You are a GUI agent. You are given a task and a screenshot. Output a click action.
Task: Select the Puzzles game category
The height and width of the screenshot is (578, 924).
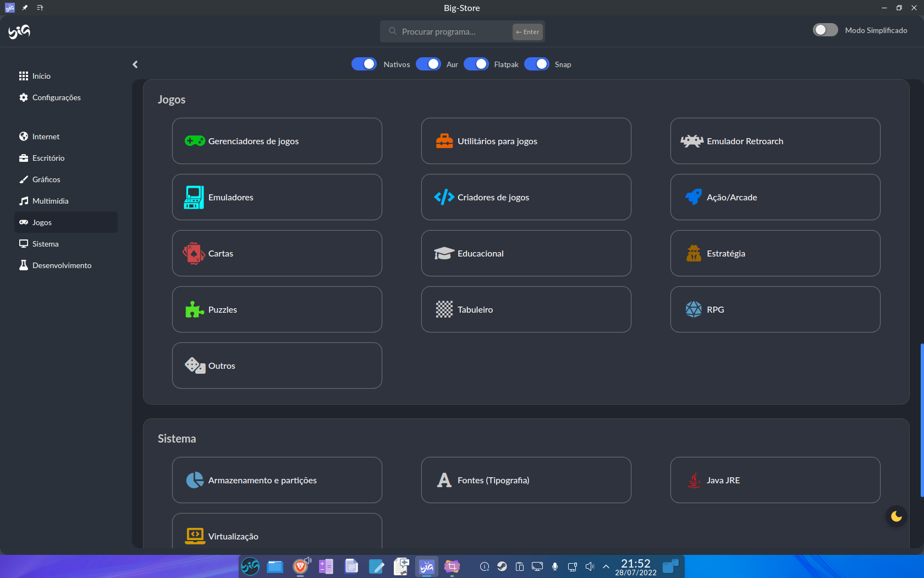(277, 309)
